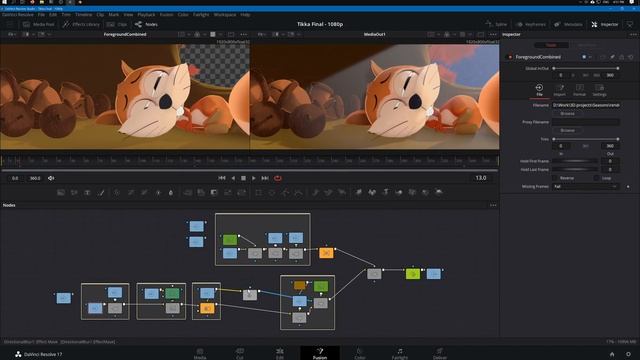Add a Merge node from the toolbar
This screenshot has width=640, height=360.
188,192
